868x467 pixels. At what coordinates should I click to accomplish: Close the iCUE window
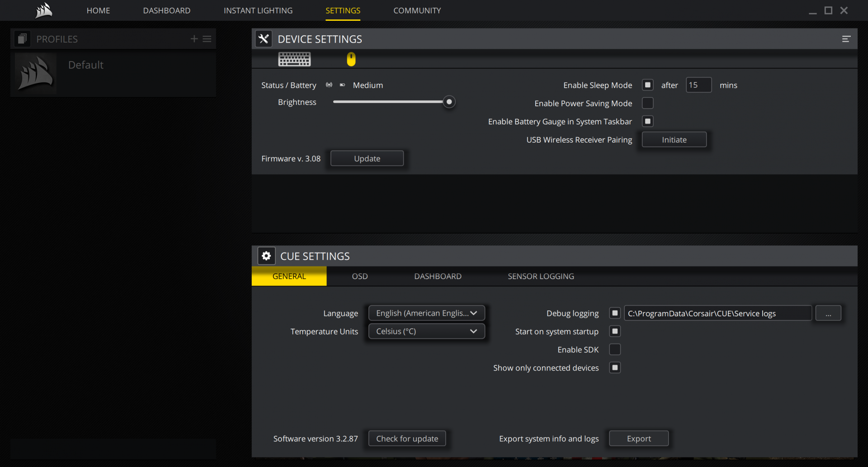click(x=844, y=10)
